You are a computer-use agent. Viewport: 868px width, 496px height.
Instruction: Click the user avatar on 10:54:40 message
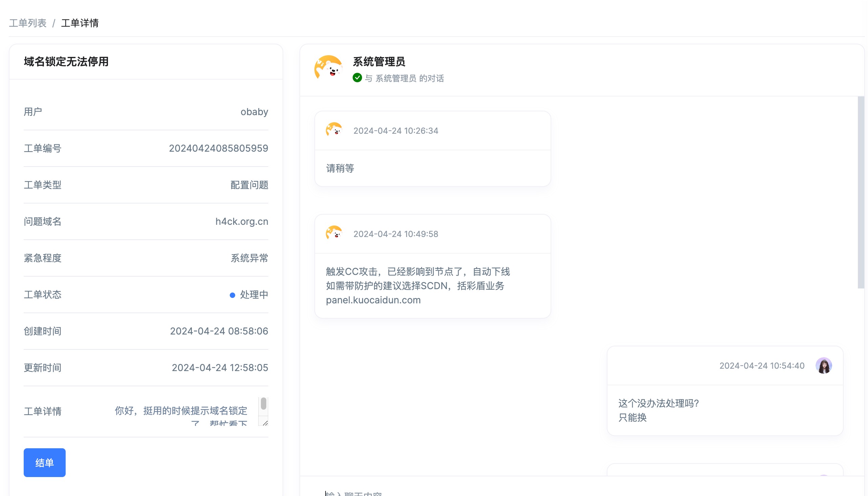click(823, 365)
